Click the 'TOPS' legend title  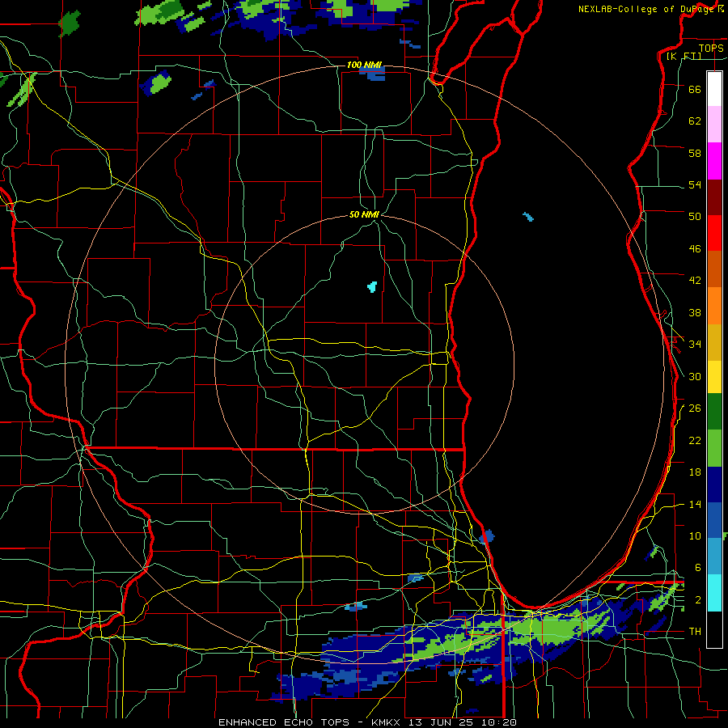[711, 48]
